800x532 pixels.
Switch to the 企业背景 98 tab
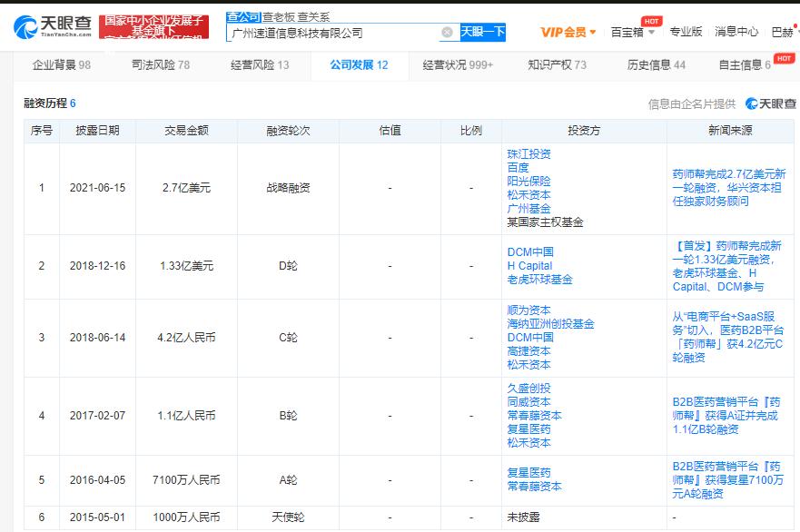(x=61, y=64)
